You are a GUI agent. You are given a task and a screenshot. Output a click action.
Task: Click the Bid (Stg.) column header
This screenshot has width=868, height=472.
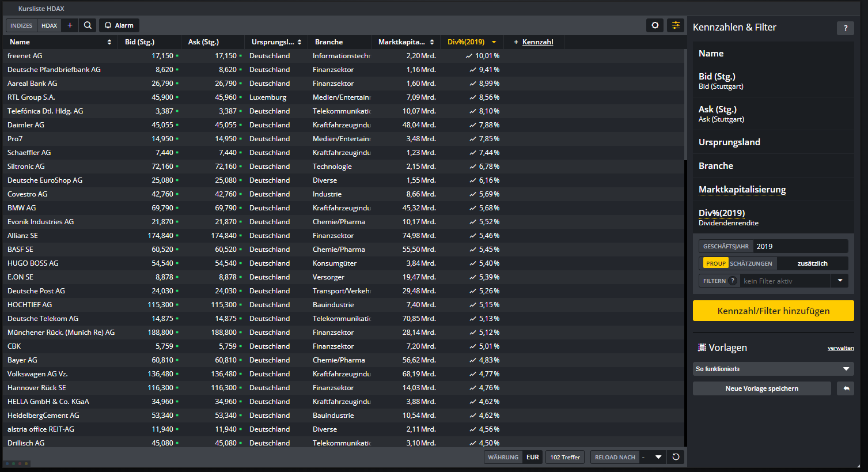(x=139, y=42)
